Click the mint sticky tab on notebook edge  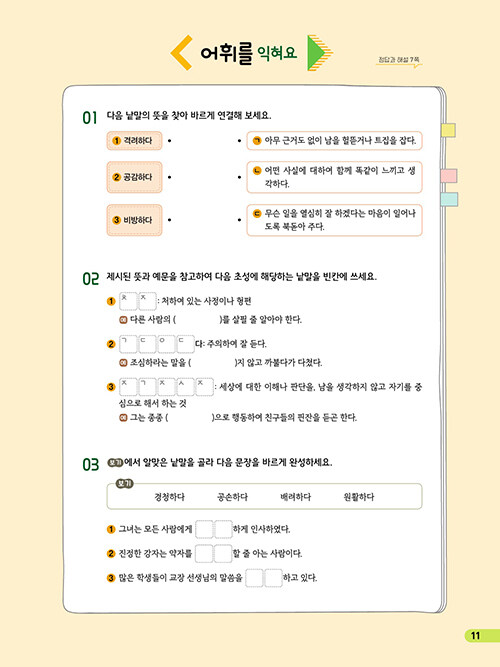coord(449,199)
